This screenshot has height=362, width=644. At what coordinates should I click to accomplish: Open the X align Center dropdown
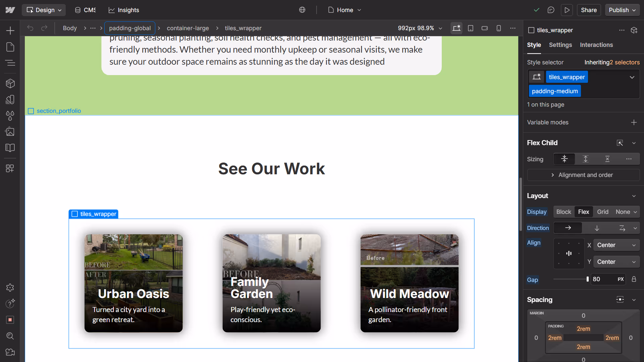616,245
